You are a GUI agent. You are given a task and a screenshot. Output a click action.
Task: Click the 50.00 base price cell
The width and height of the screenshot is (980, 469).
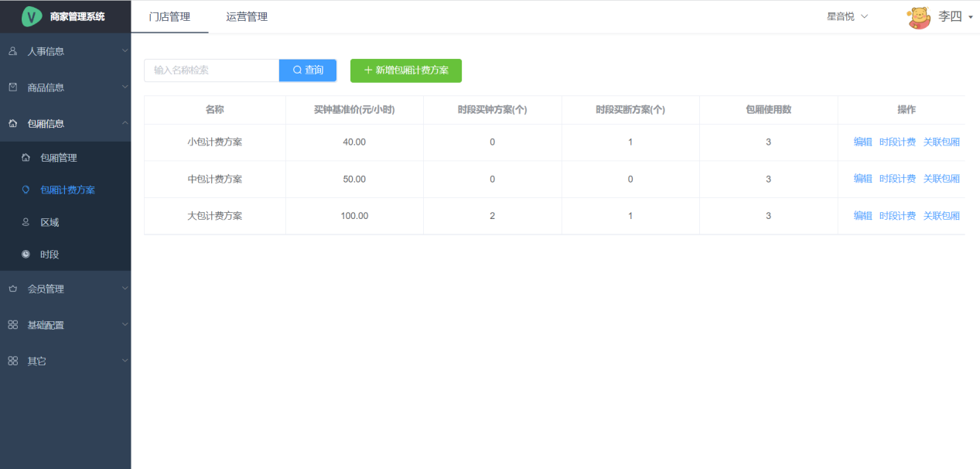[354, 180]
